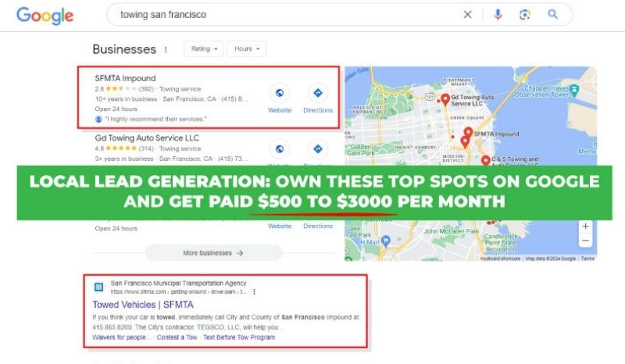Open the Businesses three-dot options menu
The image size is (625, 364).
166,49
